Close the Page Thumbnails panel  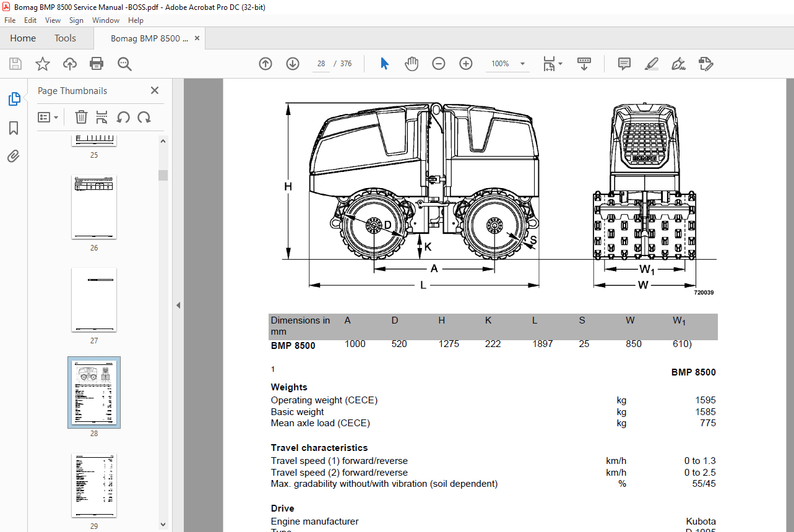pos(155,90)
